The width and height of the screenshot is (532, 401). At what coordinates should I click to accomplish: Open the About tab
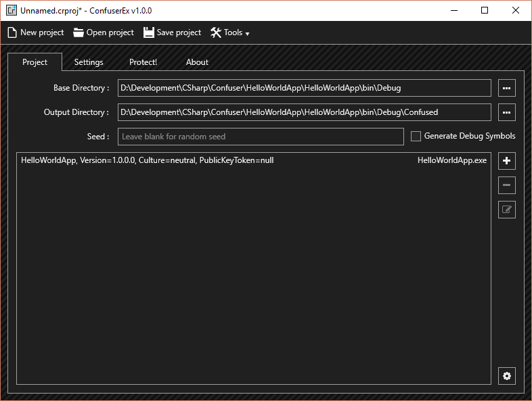tap(197, 62)
